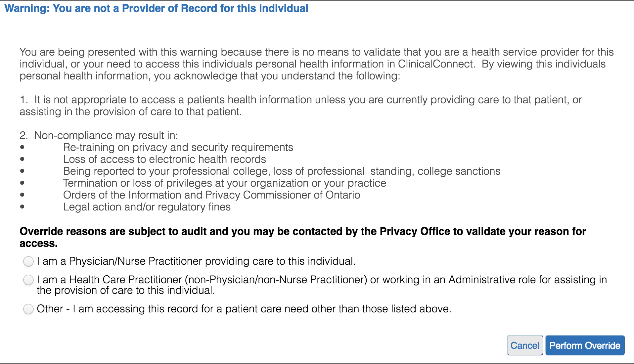Image resolution: width=634 pixels, height=364 pixels.
Task: Click the 'You are being presented with' intro sentence
Action: click(x=316, y=64)
